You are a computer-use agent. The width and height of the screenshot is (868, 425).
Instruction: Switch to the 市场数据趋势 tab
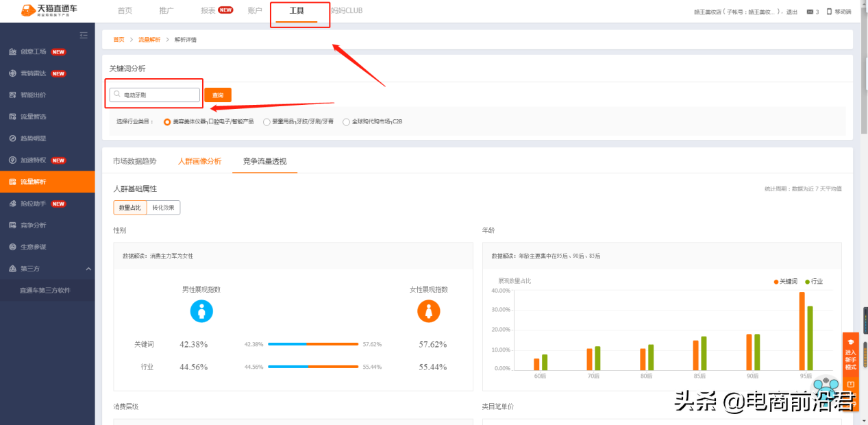pos(135,160)
